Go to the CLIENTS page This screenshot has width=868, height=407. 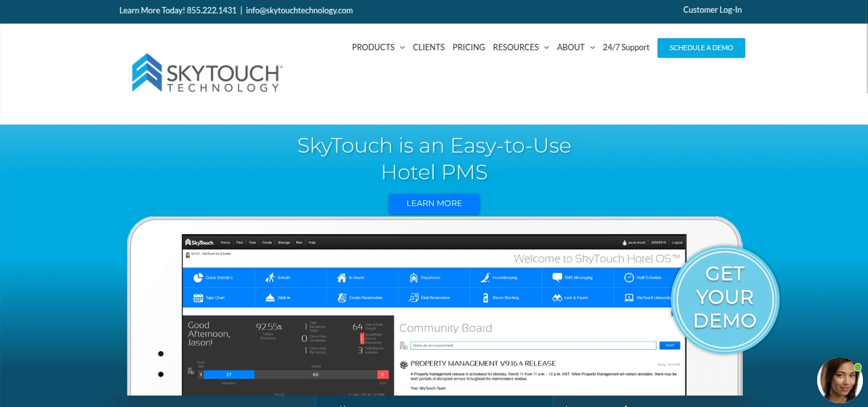pos(429,47)
